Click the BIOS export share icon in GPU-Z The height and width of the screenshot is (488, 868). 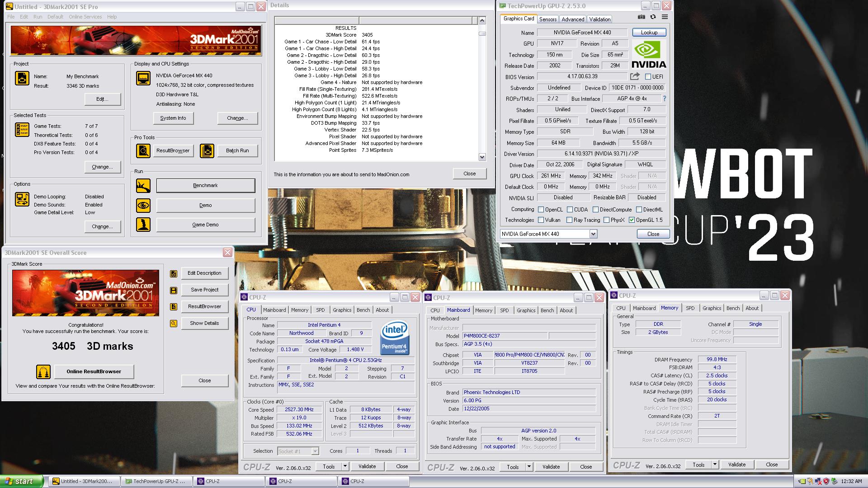635,76
